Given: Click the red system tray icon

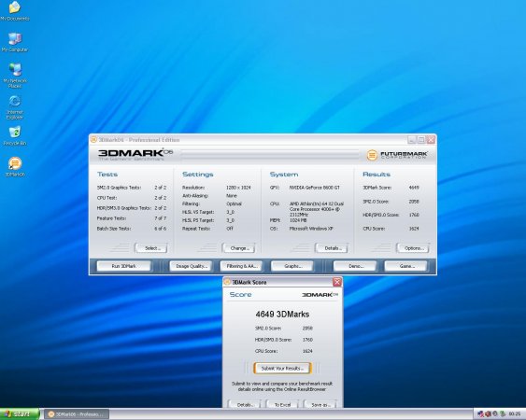Looking at the screenshot, I should (488, 414).
